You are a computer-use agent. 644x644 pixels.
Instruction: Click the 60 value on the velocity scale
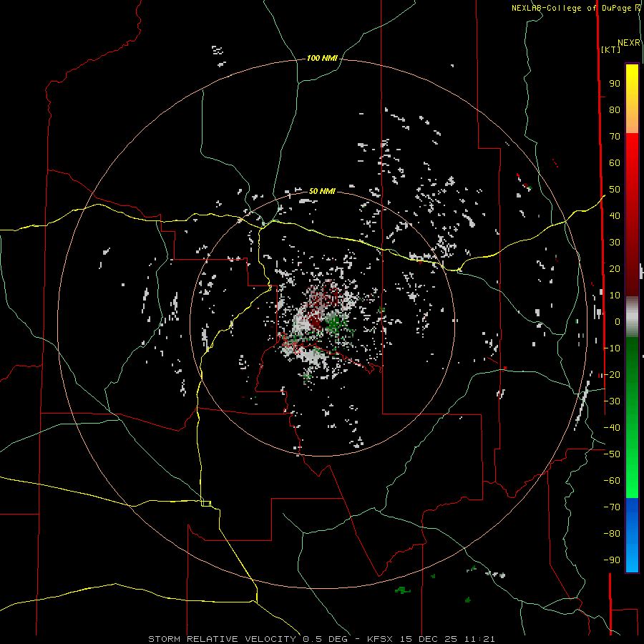pyautogui.click(x=615, y=163)
